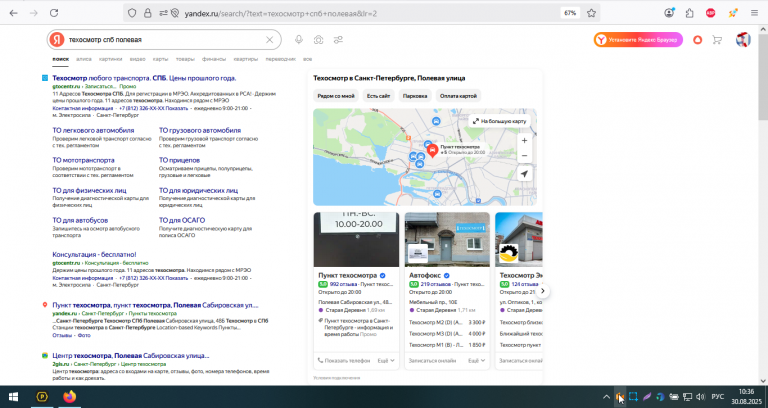768x408 pixels.
Task: Open the Yandex user profile avatar
Action: (743, 40)
